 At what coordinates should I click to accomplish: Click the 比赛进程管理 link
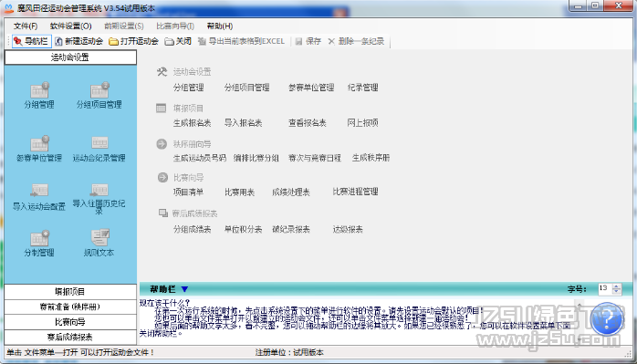point(356,192)
